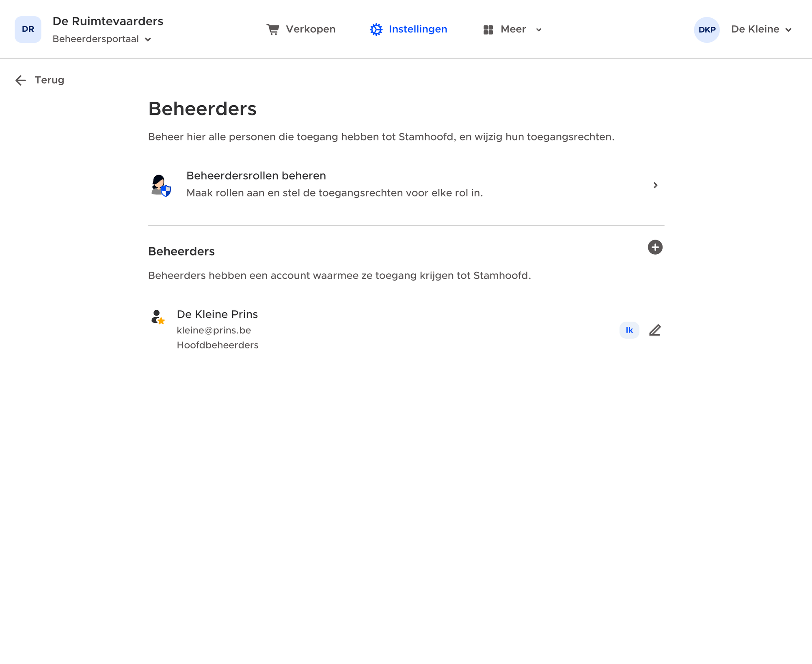Click the back arrow icon next to Terug
The width and height of the screenshot is (812, 664).
click(x=21, y=80)
